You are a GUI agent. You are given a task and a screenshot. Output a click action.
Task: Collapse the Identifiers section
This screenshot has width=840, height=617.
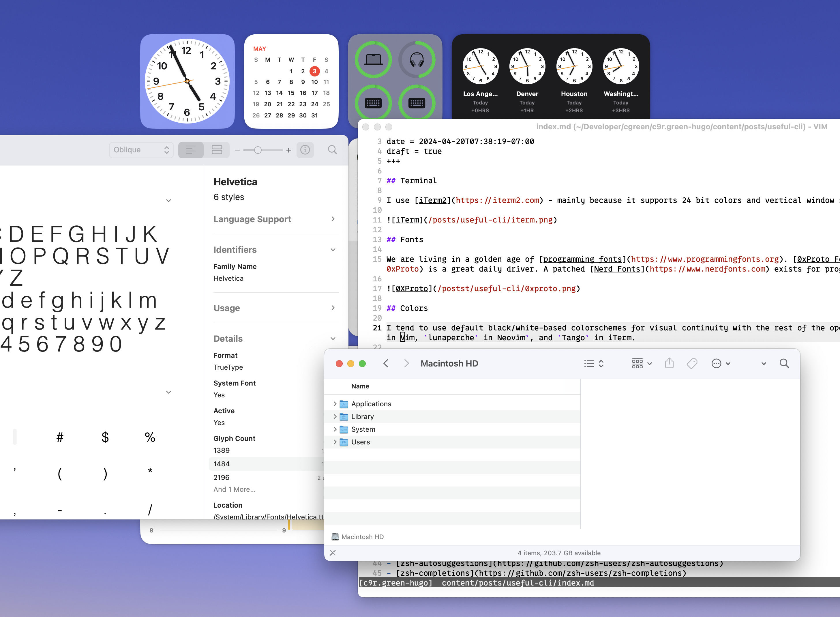click(x=333, y=250)
